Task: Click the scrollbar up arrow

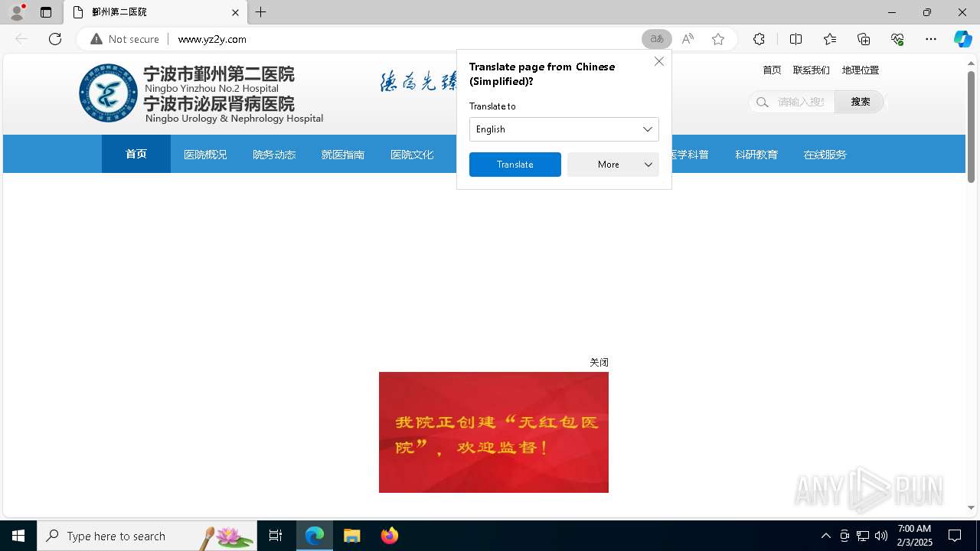Action: pyautogui.click(x=971, y=63)
